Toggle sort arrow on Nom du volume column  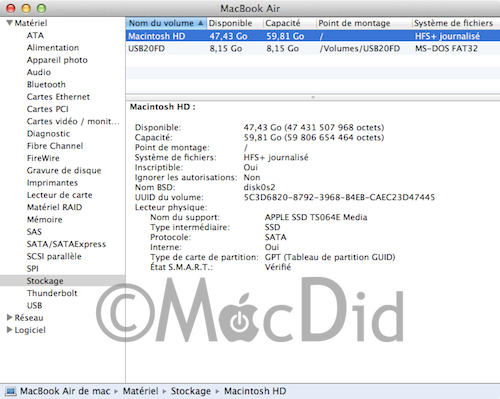tap(201, 23)
